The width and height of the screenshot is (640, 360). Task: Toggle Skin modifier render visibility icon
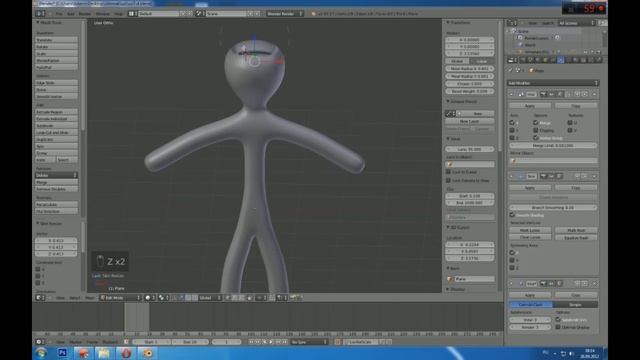click(x=544, y=176)
